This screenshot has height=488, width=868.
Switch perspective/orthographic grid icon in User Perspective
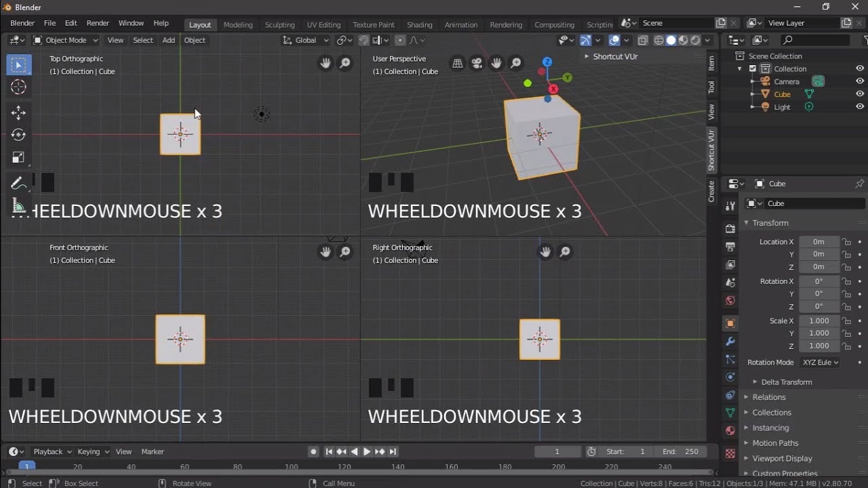458,63
